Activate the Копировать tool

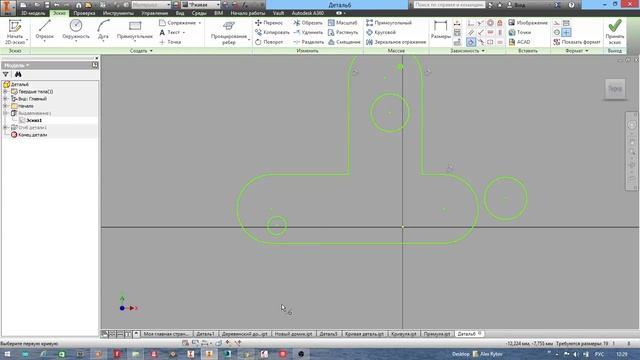click(272, 32)
